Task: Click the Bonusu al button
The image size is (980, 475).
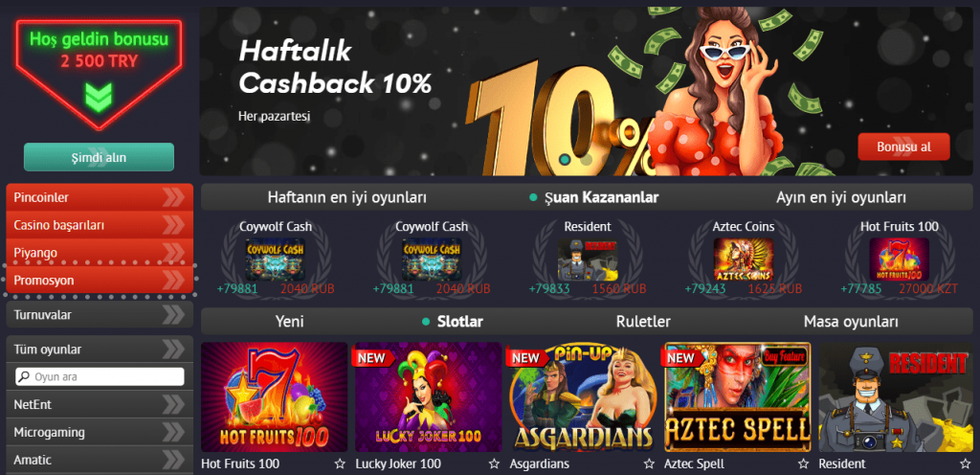Action: pos(903,147)
